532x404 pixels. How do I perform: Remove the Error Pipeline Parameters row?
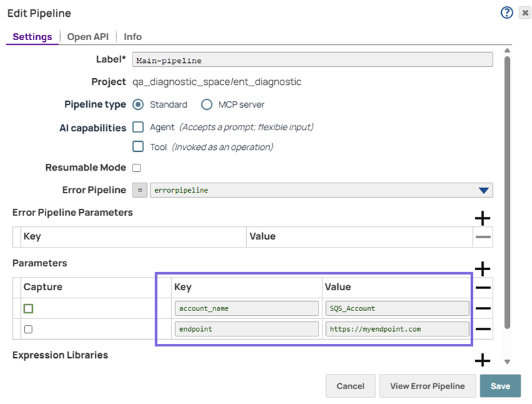coord(482,237)
